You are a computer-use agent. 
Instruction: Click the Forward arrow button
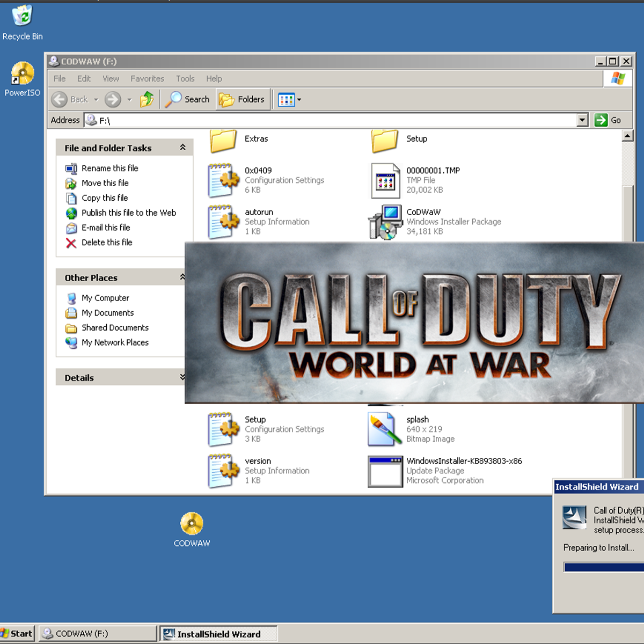[113, 99]
